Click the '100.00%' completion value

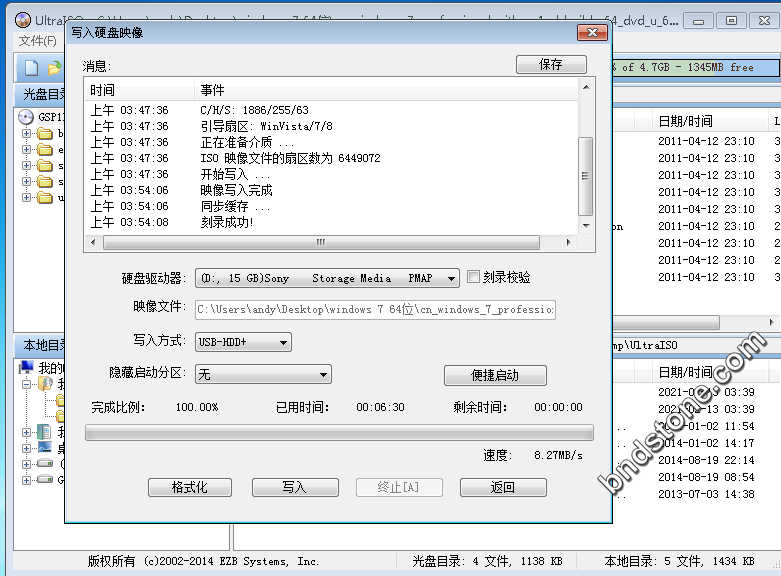pos(197,407)
